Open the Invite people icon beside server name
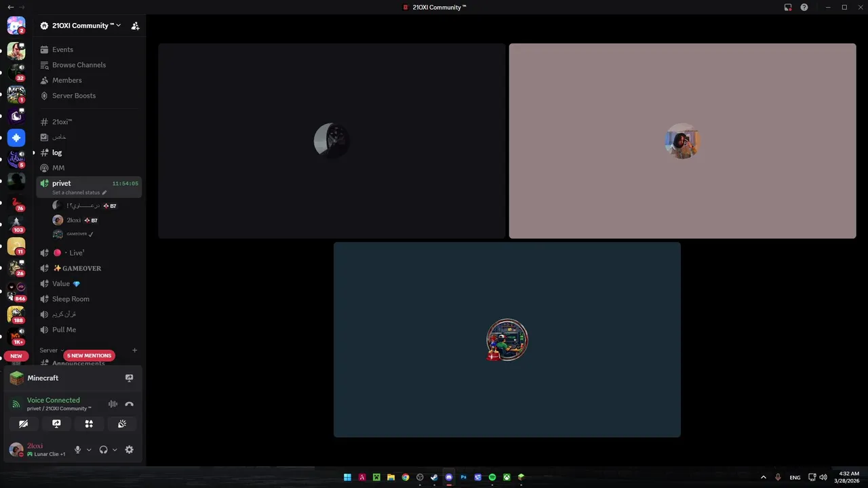868x488 pixels. coord(135,26)
